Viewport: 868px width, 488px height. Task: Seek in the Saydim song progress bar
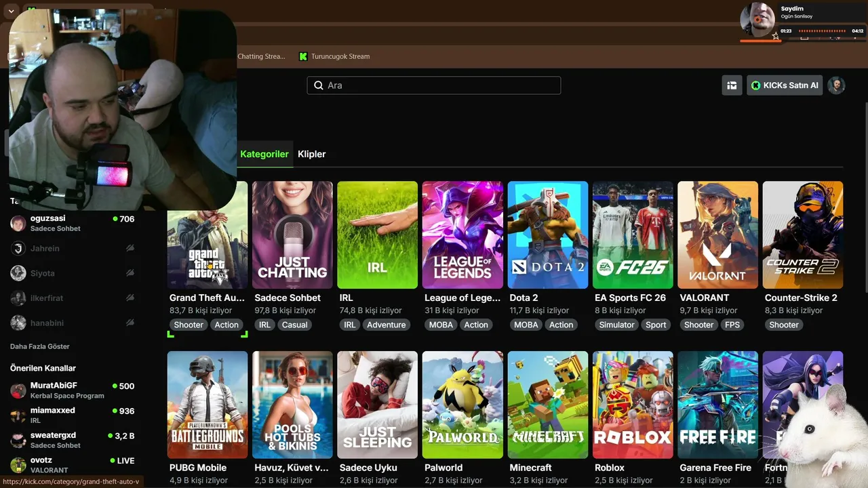tap(822, 30)
